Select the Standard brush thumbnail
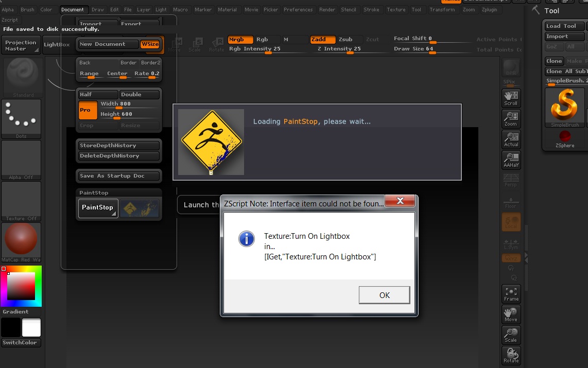Viewport: 588px width, 368px height. [22, 78]
